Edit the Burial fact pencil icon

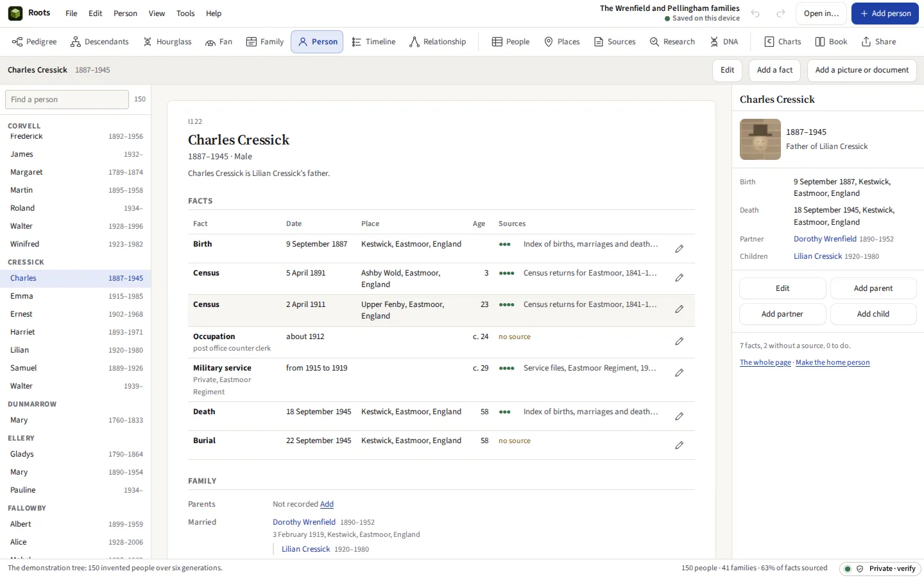point(679,445)
